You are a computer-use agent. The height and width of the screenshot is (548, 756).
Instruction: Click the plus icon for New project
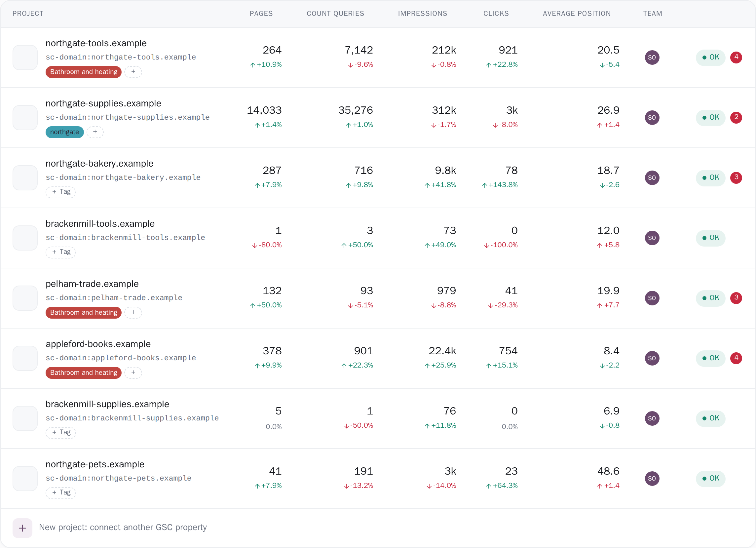click(x=22, y=528)
